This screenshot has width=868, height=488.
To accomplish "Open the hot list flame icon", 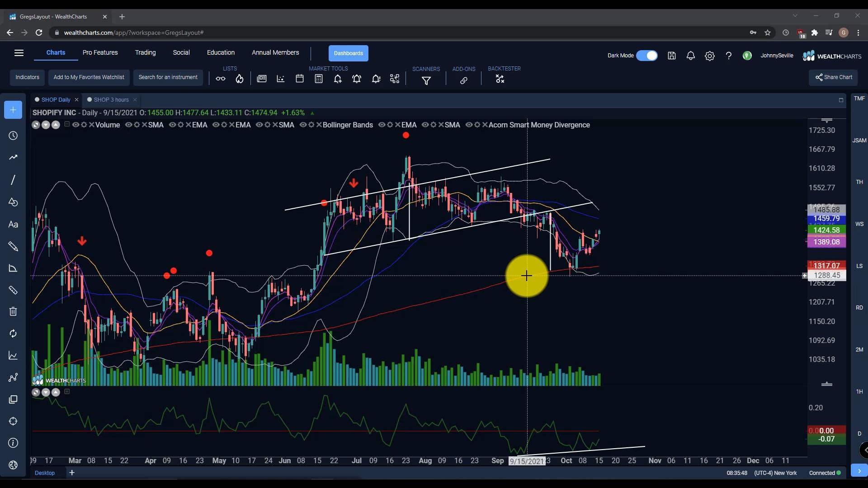I will (240, 79).
